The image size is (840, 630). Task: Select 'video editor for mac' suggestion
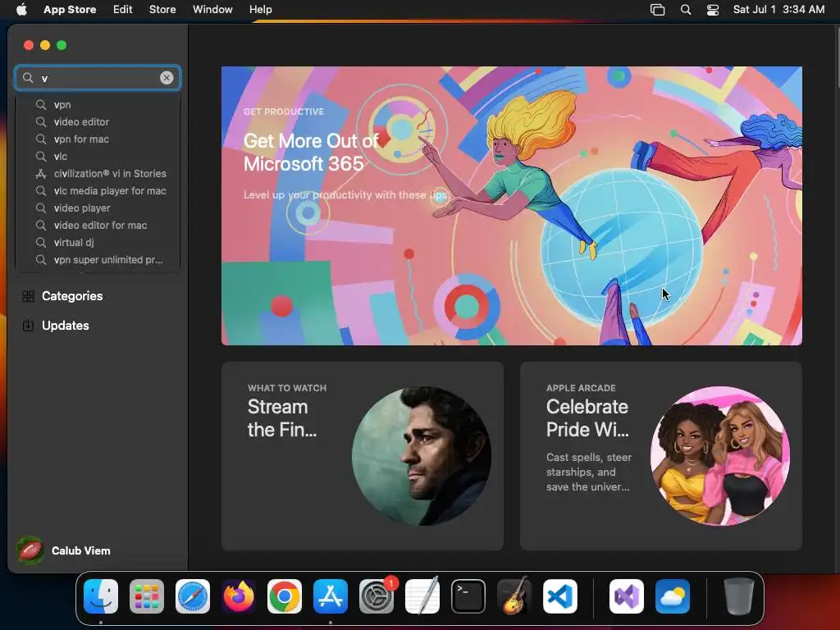[x=98, y=225]
